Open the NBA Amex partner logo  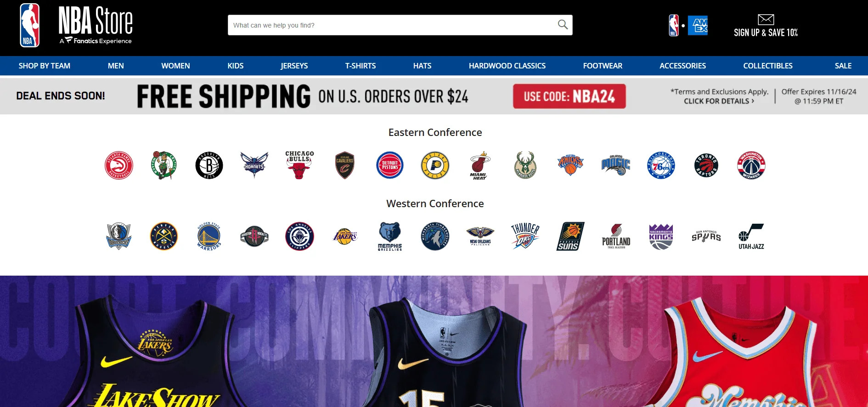coord(688,25)
